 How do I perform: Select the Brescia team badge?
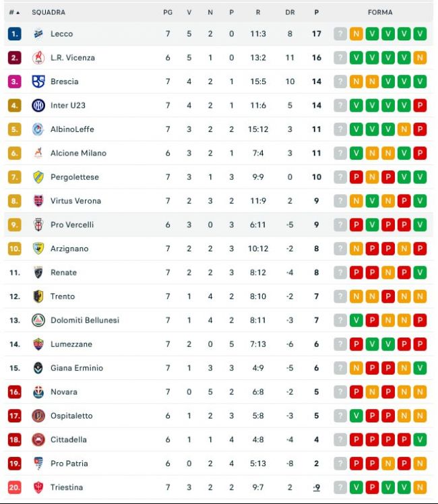38,82
